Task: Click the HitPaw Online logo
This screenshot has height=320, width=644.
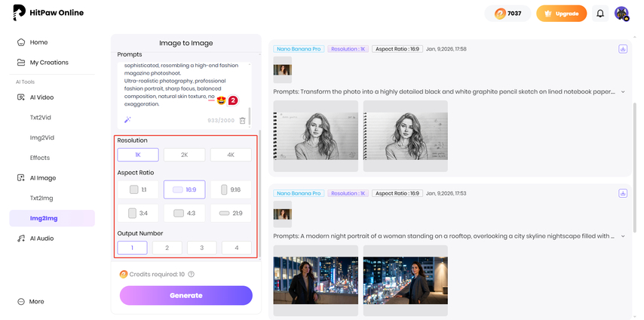Action: tap(49, 13)
